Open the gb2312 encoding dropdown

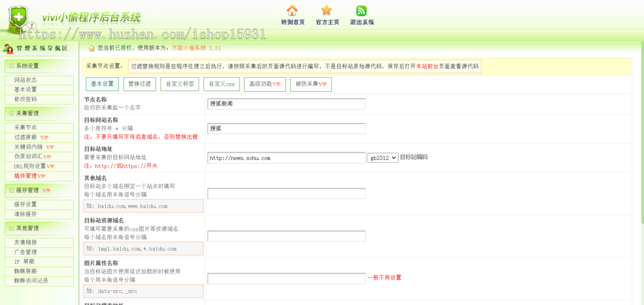coord(383,158)
